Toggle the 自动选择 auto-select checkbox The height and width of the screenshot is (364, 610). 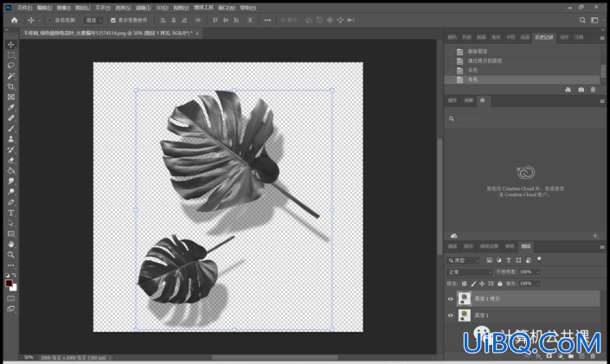click(x=50, y=20)
